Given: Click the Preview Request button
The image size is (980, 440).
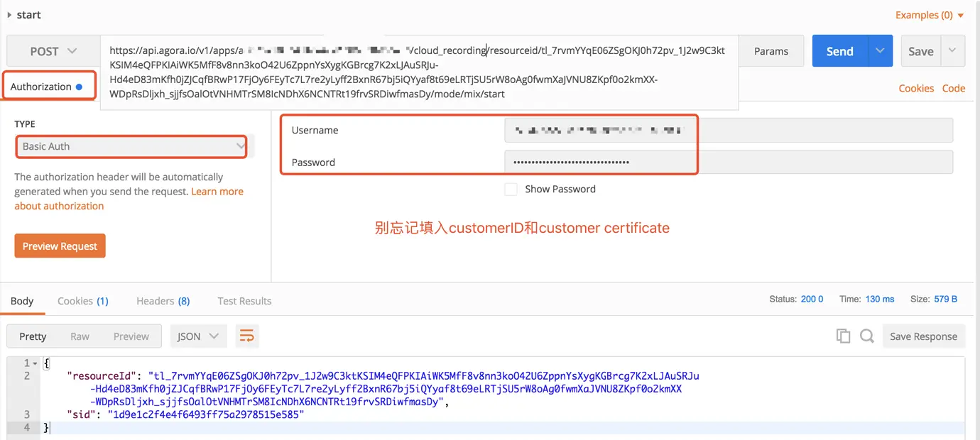Looking at the screenshot, I should (60, 246).
